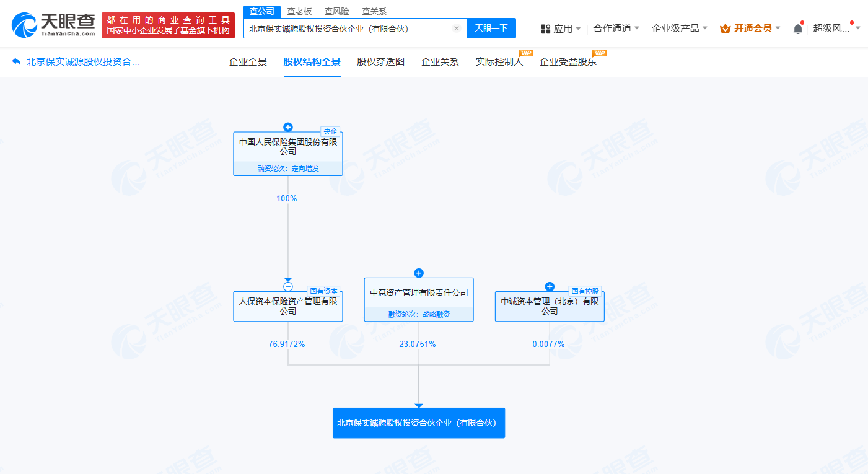Click the root 北京保实诚源股权投资合伙企业（有限合伙） node
The width and height of the screenshot is (868, 474).
419,423
